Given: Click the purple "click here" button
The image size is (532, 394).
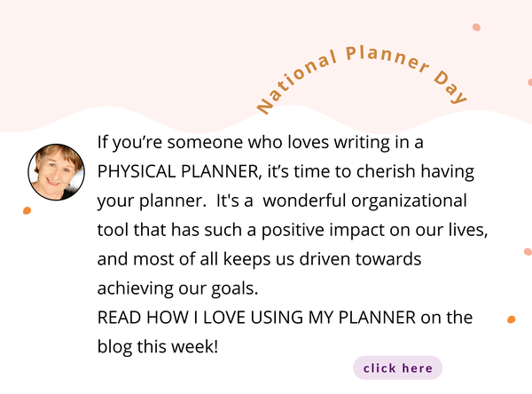Looking at the screenshot, I should click(397, 368).
